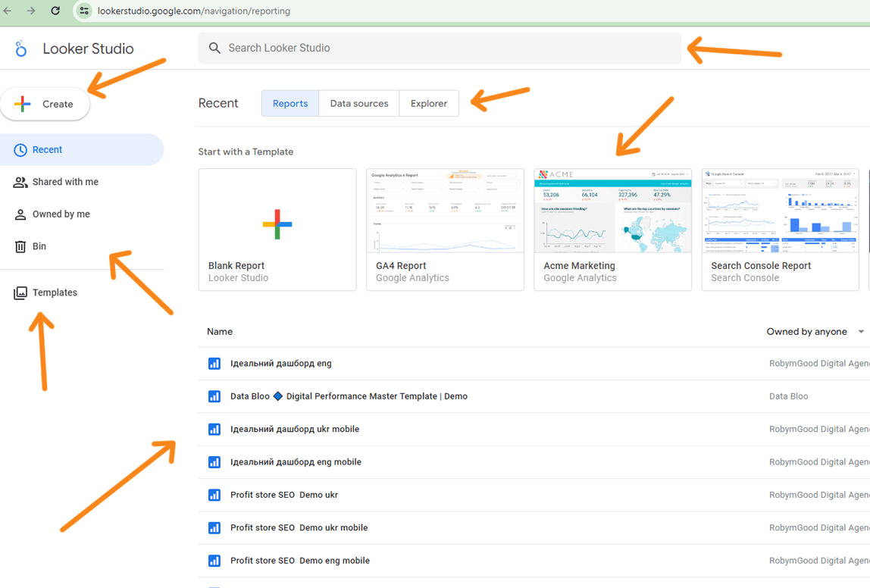The width and height of the screenshot is (870, 588).
Task: Click Acme Marketing title text
Action: point(579,266)
